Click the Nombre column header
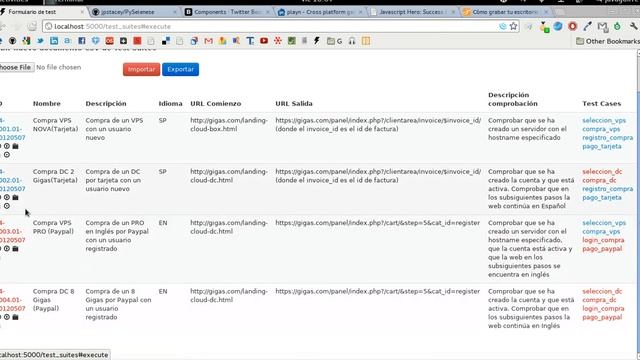Viewport: 640px width, 360px height. coord(47,104)
